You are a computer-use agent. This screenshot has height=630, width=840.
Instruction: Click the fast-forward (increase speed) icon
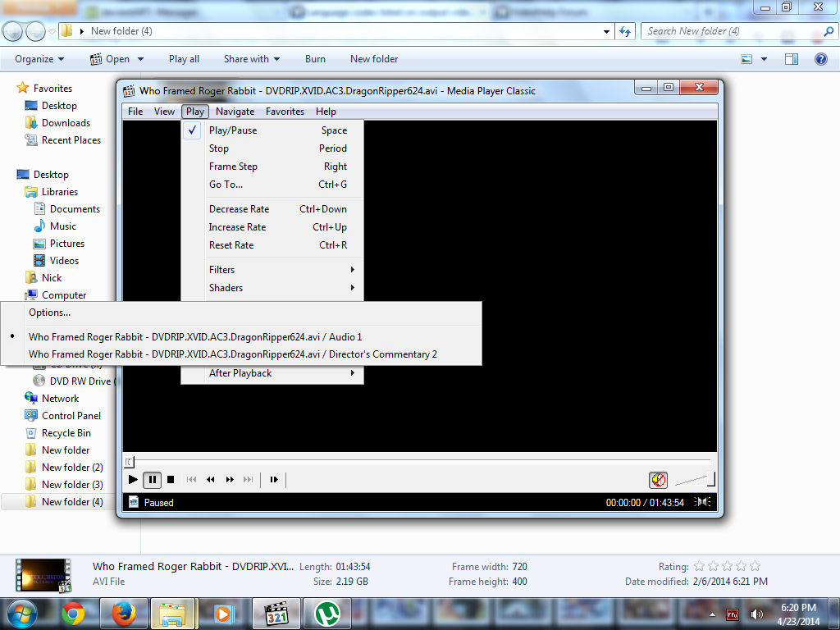230,479
